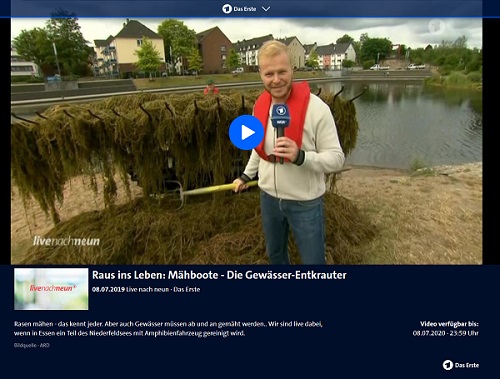Click 'Das Erste' channel text beside show name
The image size is (500, 379).
[187, 289]
